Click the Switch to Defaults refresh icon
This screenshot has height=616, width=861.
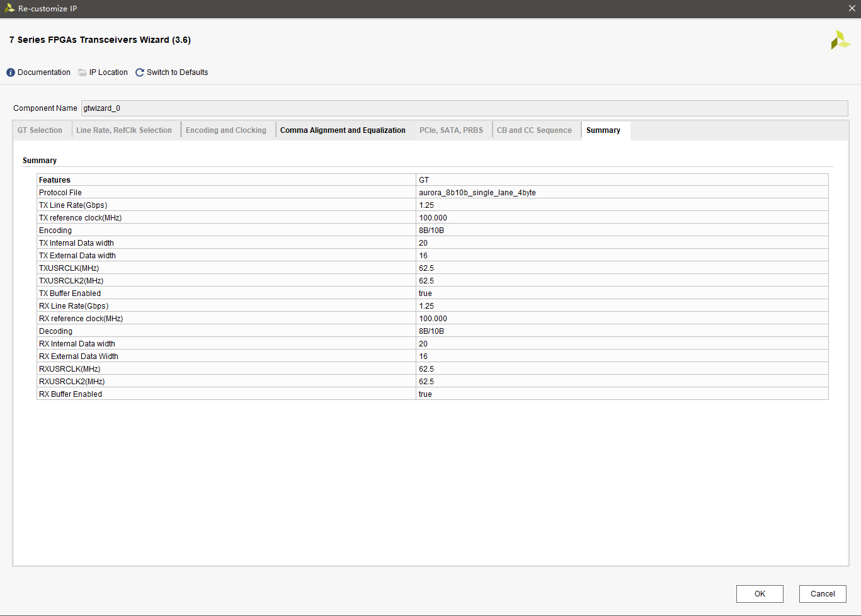pyautogui.click(x=140, y=72)
